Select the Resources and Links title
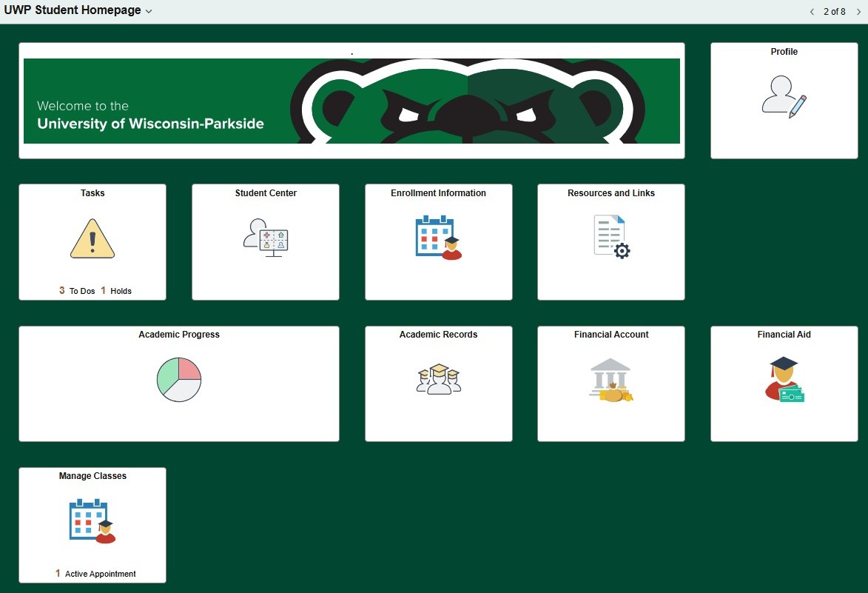Image resolution: width=868 pixels, height=593 pixels. coord(611,192)
